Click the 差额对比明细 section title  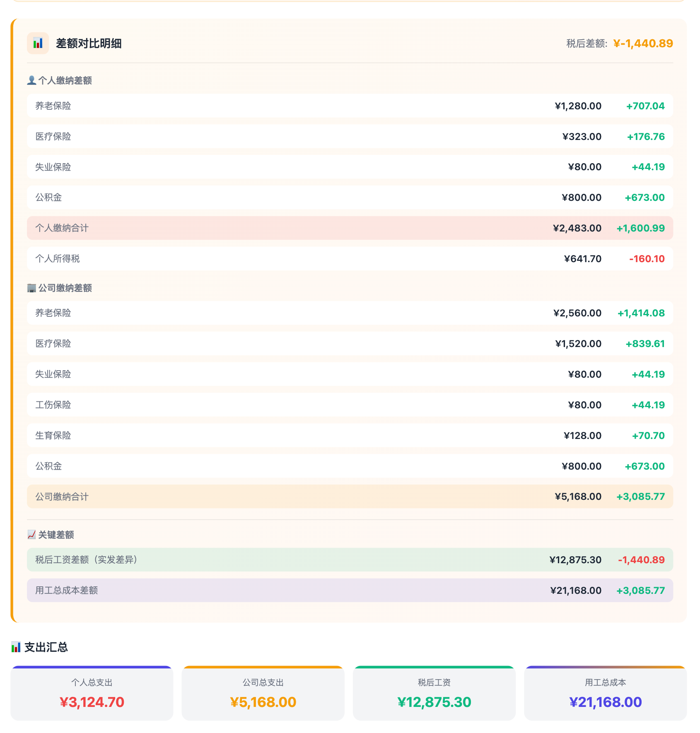89,43
